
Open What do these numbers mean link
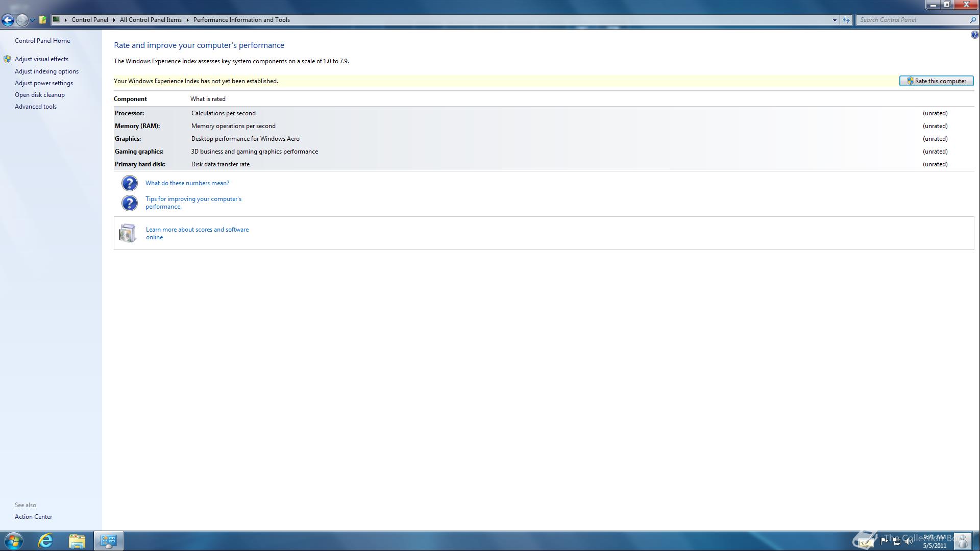[187, 183]
